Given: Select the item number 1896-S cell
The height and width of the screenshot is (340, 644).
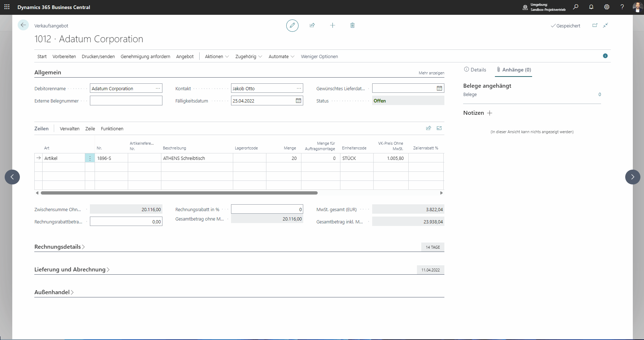Looking at the screenshot, I should (x=111, y=158).
